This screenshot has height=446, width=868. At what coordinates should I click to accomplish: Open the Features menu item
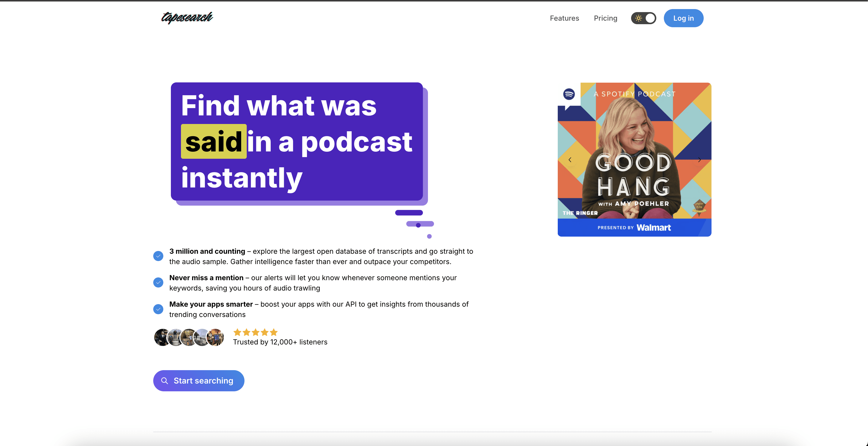point(564,18)
